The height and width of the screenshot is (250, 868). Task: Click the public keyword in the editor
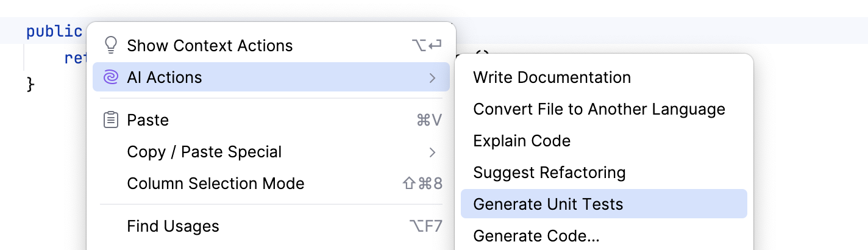[54, 31]
